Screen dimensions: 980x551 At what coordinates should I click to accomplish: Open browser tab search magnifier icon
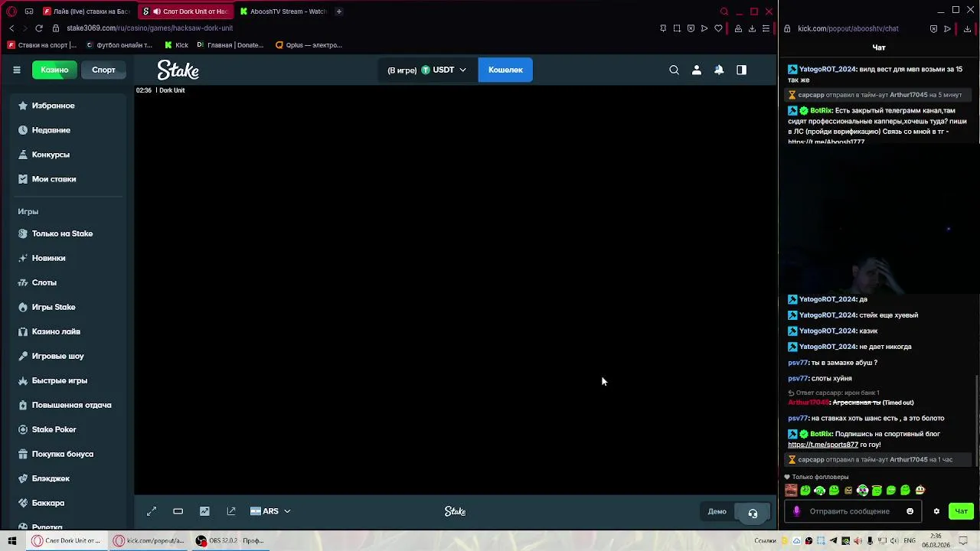pos(724,11)
